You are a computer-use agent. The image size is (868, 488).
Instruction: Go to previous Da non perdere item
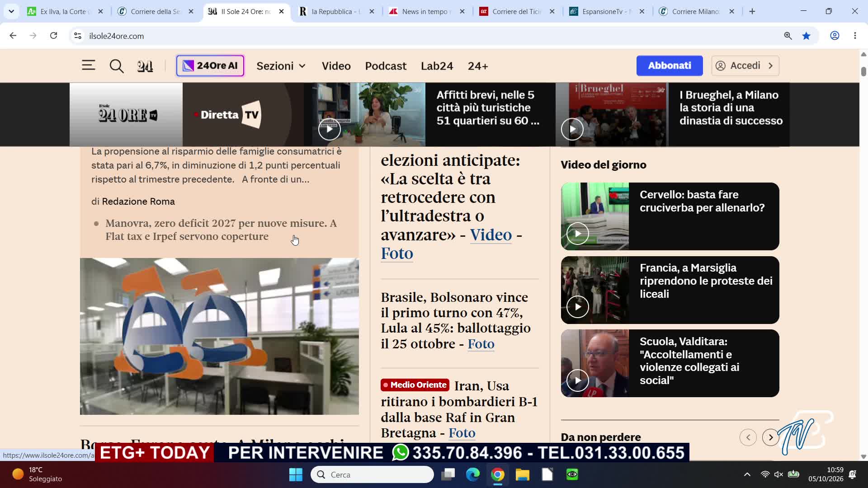coord(748,437)
